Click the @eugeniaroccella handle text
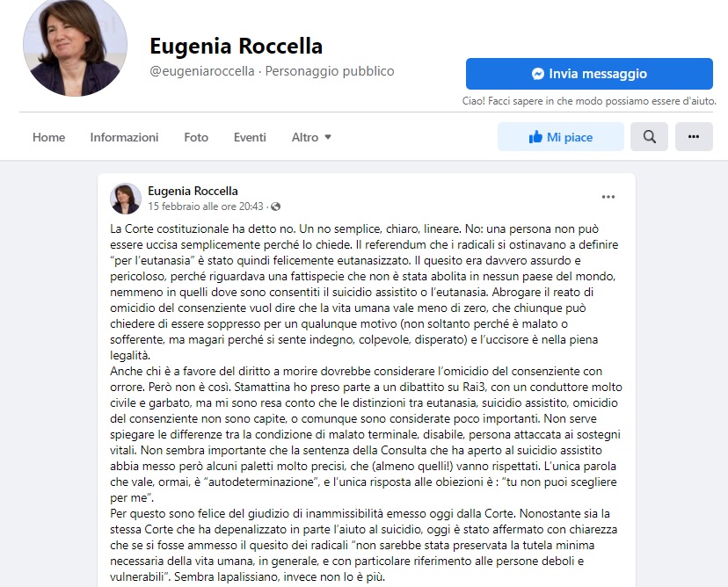Image resolution: width=728 pixels, height=587 pixels. click(x=202, y=71)
